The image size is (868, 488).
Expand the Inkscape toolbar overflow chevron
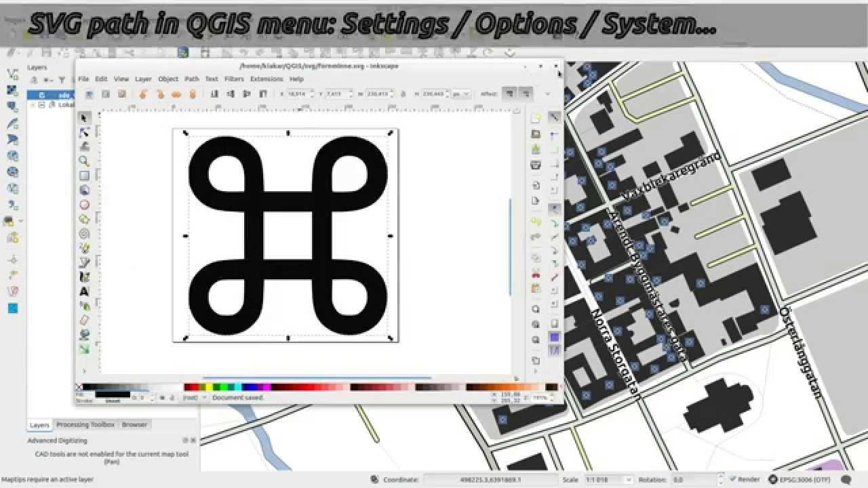pos(547,94)
